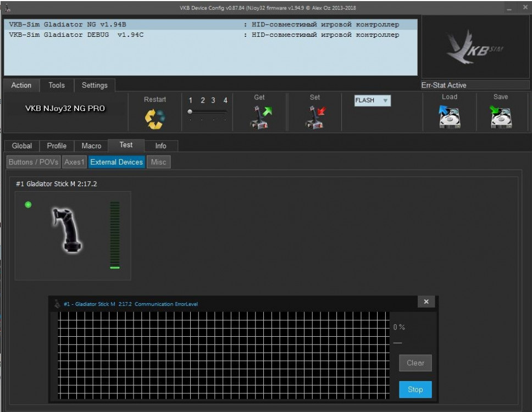Open the Info tab
The image size is (532, 412).
(160, 146)
